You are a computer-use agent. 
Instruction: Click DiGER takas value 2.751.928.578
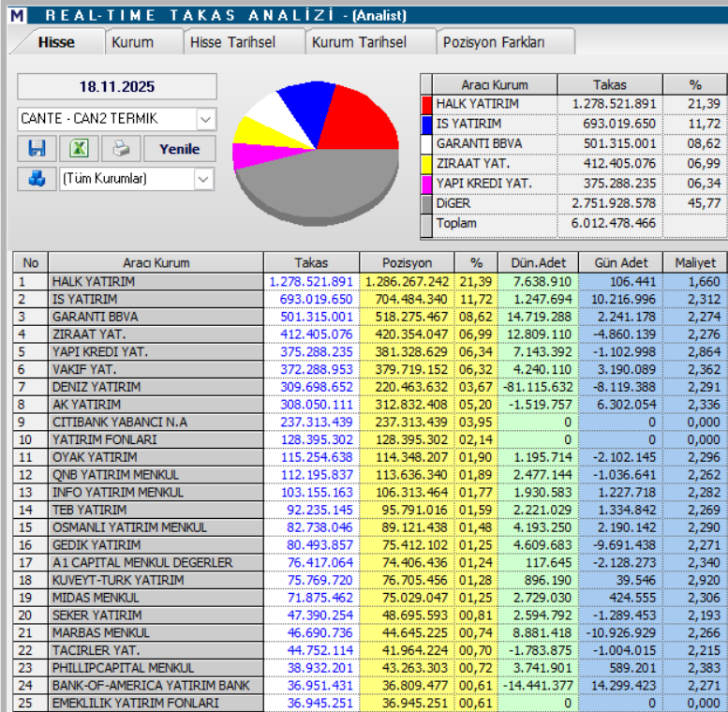click(614, 203)
